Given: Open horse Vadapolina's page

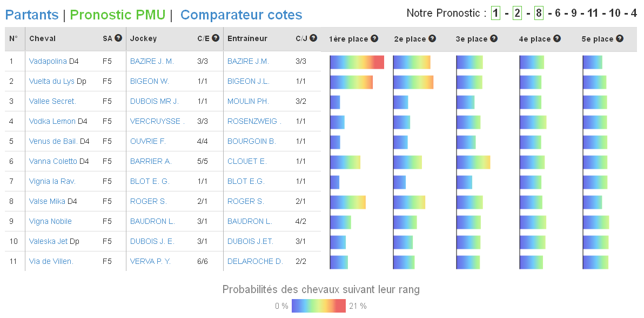Looking at the screenshot, I should tap(48, 61).
